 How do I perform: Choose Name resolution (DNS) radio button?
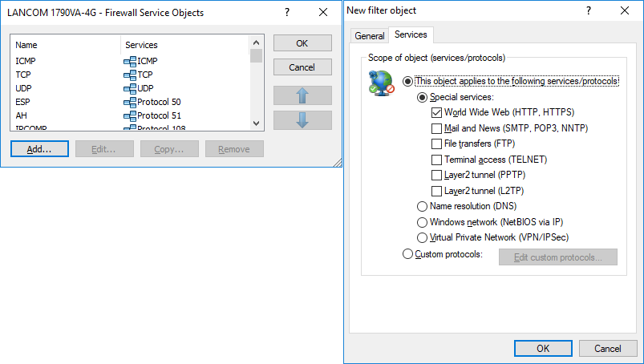(x=423, y=207)
